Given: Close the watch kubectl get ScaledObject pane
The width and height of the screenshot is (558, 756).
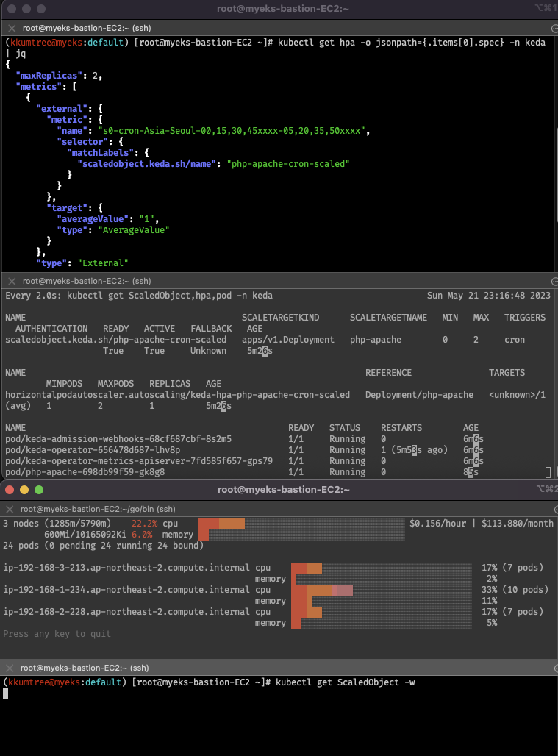Looking at the screenshot, I should [x=12, y=281].
